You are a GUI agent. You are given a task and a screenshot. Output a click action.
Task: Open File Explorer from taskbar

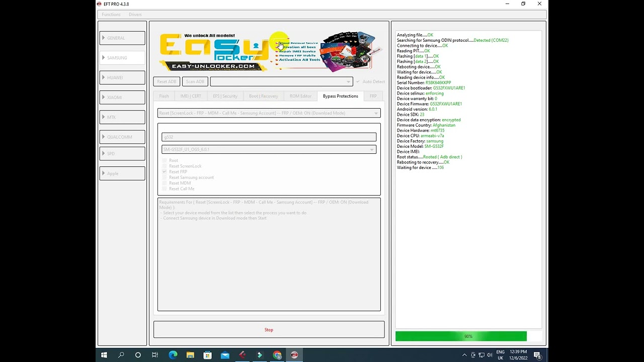click(190, 355)
